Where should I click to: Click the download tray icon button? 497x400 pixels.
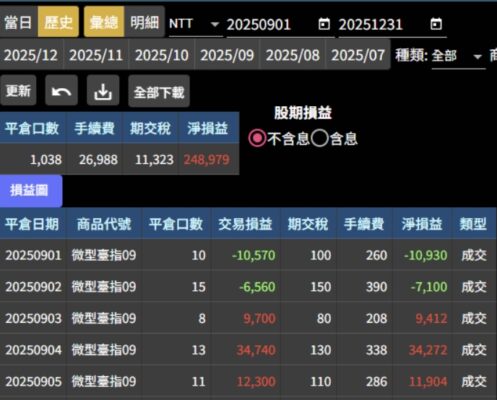103,91
